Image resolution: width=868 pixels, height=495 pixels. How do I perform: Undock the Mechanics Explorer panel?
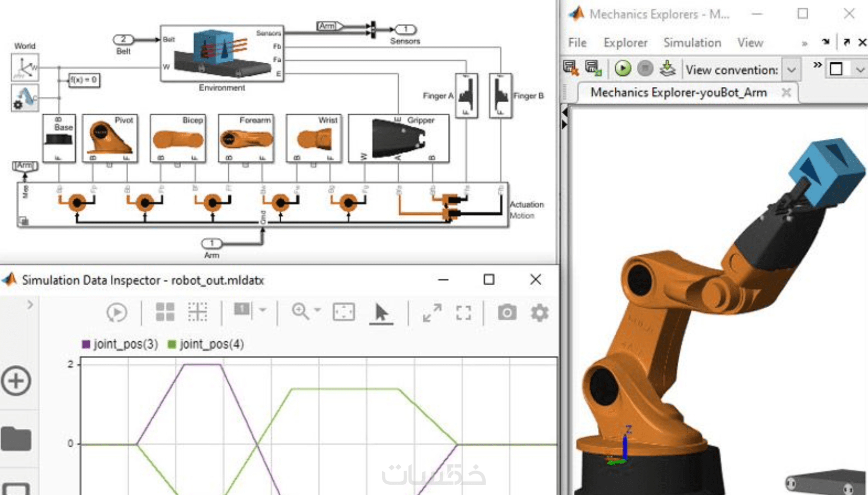click(x=847, y=42)
